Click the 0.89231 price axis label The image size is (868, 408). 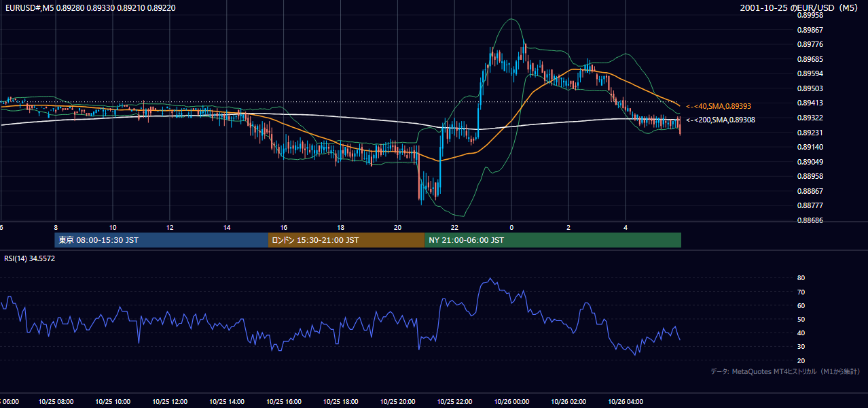click(x=810, y=133)
